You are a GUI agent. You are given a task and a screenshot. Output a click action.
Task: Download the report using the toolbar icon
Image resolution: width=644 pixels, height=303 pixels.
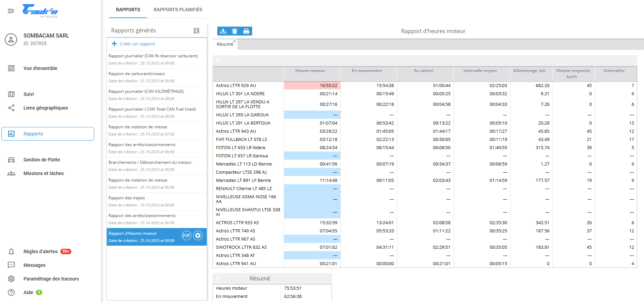(x=223, y=31)
